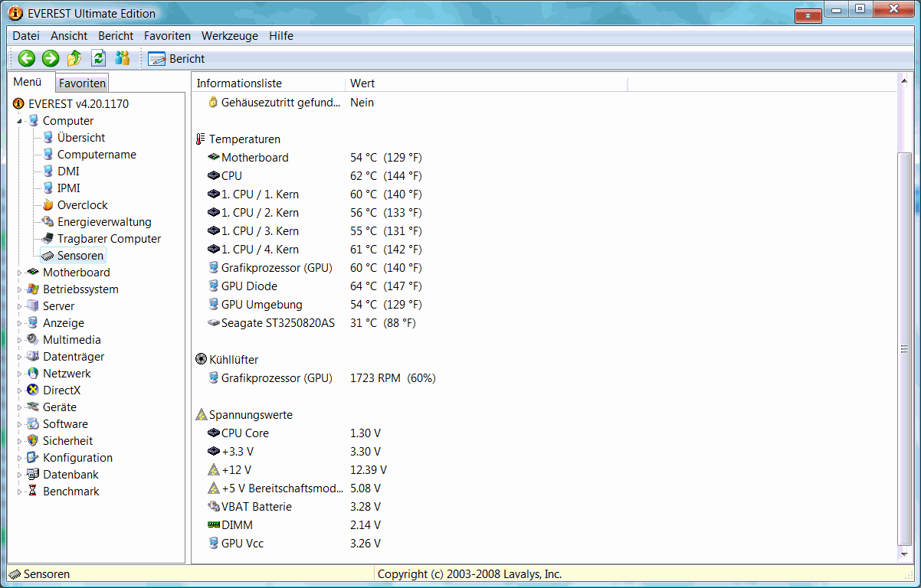Open the Bericht menu in menu bar

tap(116, 35)
